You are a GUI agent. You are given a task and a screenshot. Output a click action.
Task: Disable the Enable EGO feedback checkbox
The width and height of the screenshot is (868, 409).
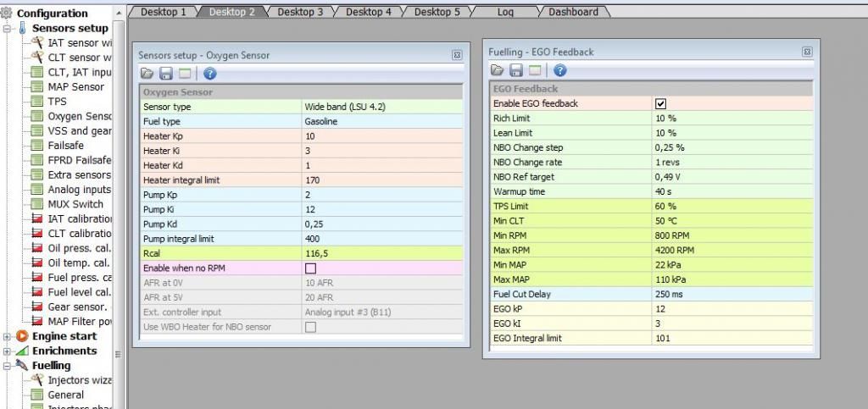[661, 103]
